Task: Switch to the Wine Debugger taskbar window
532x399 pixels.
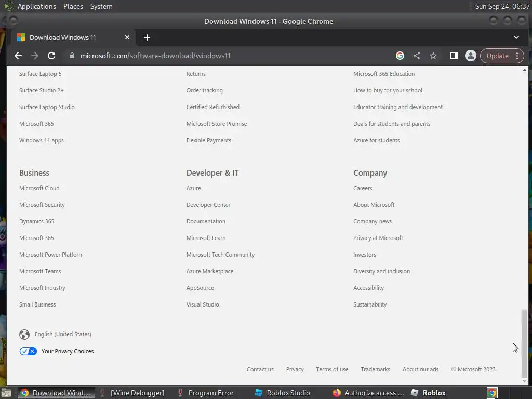Action: 131,393
